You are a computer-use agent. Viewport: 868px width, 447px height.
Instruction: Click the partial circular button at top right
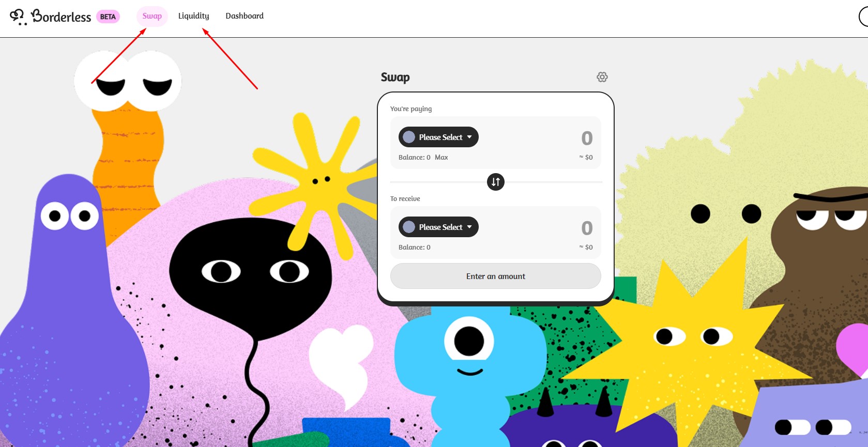point(863,17)
